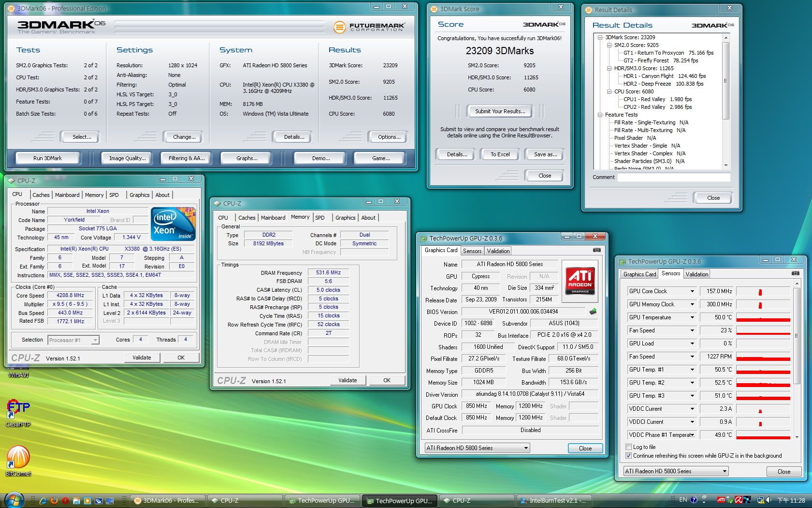Launch Firefox from quick launch

54,501
